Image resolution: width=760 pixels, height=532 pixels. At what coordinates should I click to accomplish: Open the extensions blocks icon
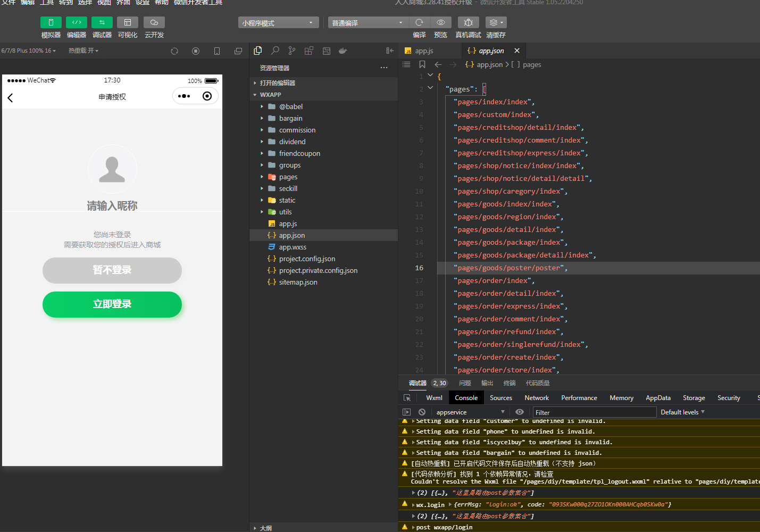[x=309, y=51]
